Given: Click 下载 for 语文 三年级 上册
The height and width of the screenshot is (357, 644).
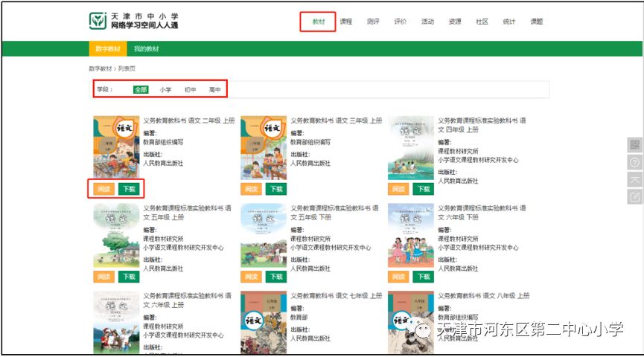Looking at the screenshot, I should tap(276, 189).
